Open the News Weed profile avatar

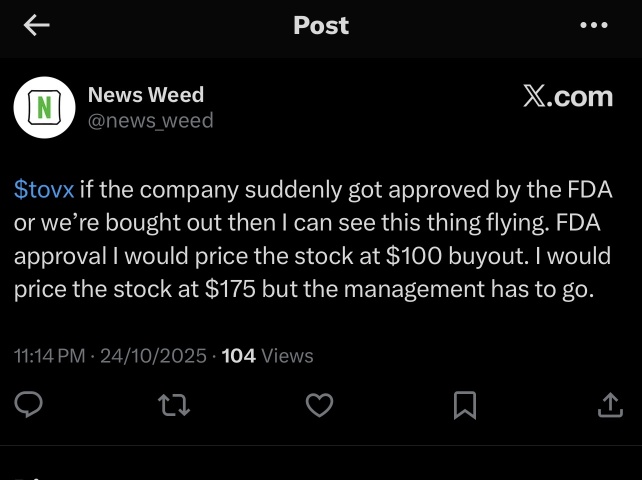click(44, 107)
